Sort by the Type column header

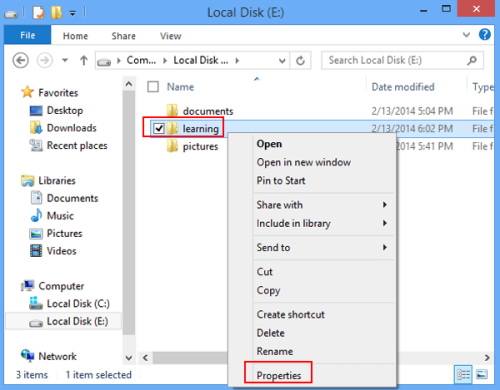(x=483, y=87)
